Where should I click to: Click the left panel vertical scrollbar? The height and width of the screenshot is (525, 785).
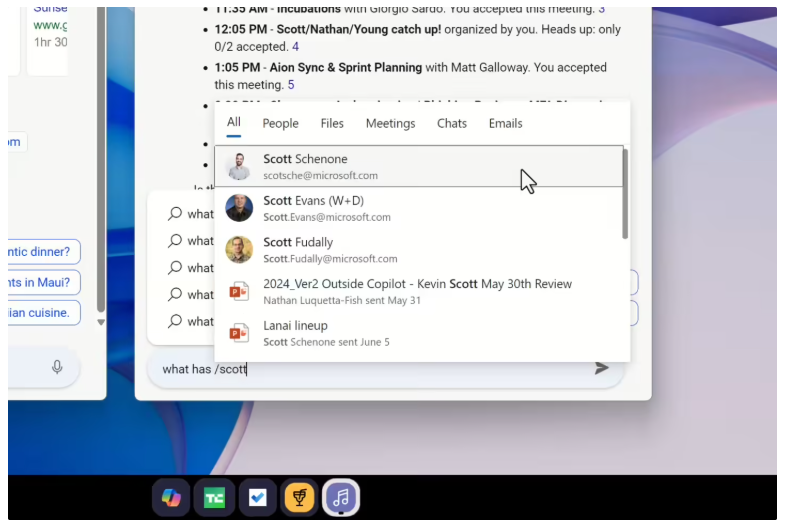(101, 160)
